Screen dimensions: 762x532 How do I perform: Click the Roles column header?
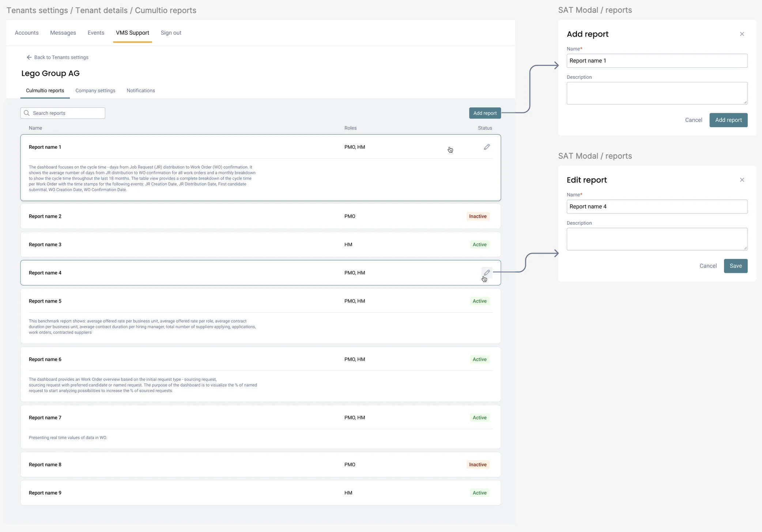[350, 128]
